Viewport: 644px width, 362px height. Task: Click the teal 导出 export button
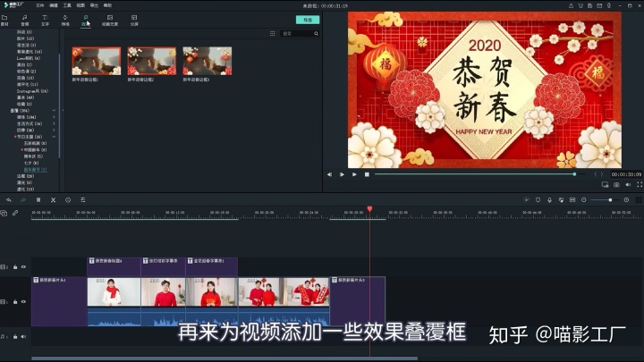pos(308,20)
